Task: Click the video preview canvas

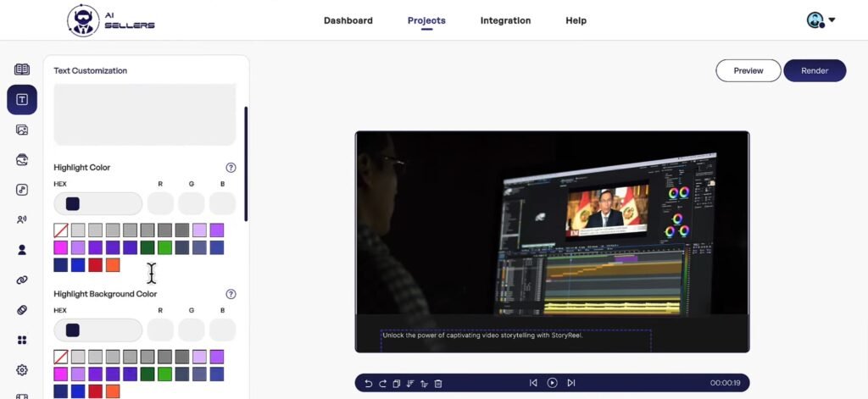Action: click(552, 241)
